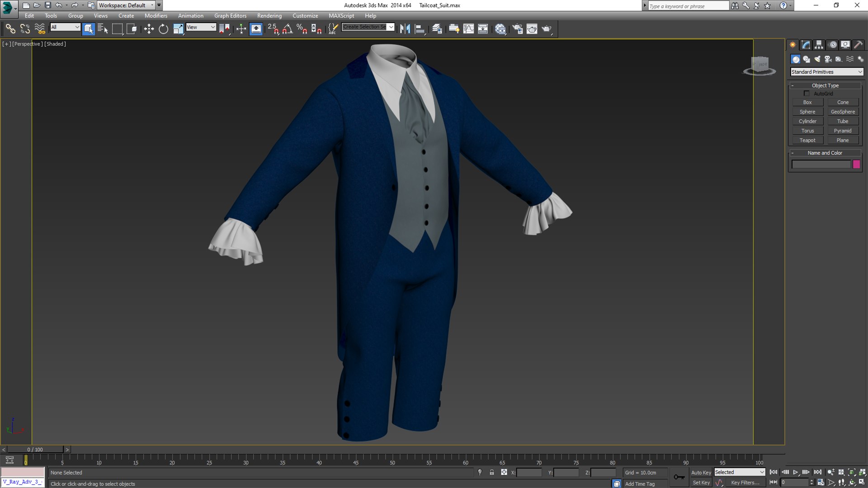Open the Motion panel tab
This screenshot has width=868, height=488.
[x=832, y=45]
